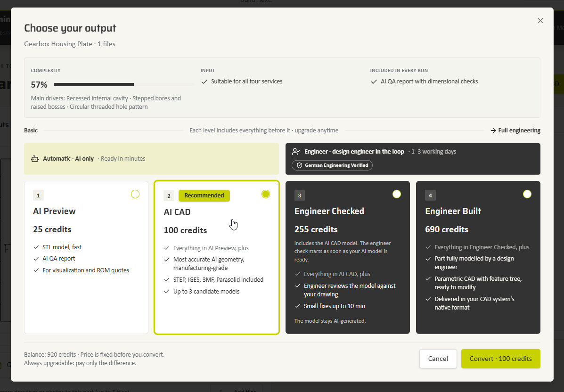Click the robot icon beside Automatic · AI only
This screenshot has width=564, height=392.
coord(35,159)
